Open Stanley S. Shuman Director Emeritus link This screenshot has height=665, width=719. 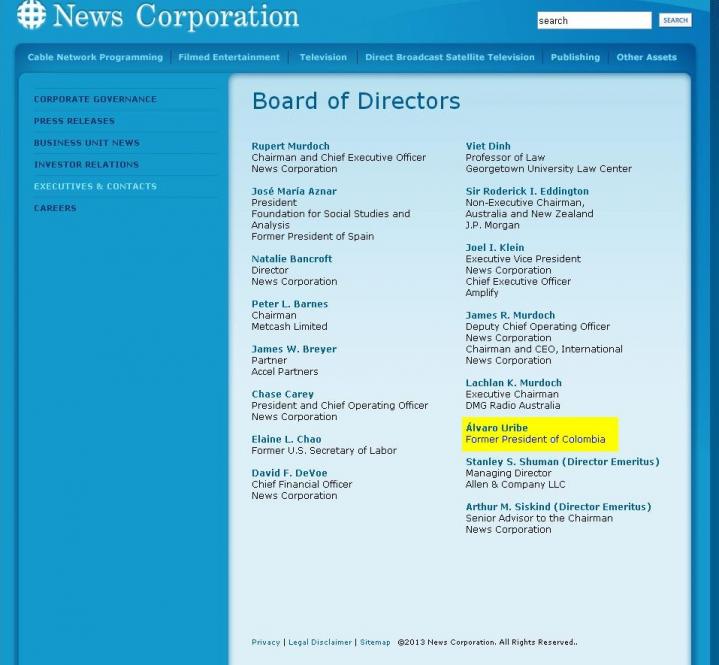pyautogui.click(x=563, y=462)
